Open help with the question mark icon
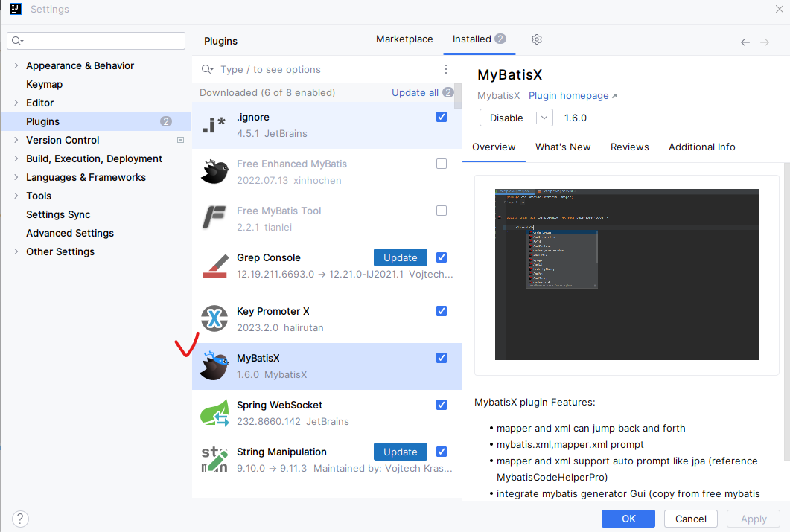 [x=20, y=519]
